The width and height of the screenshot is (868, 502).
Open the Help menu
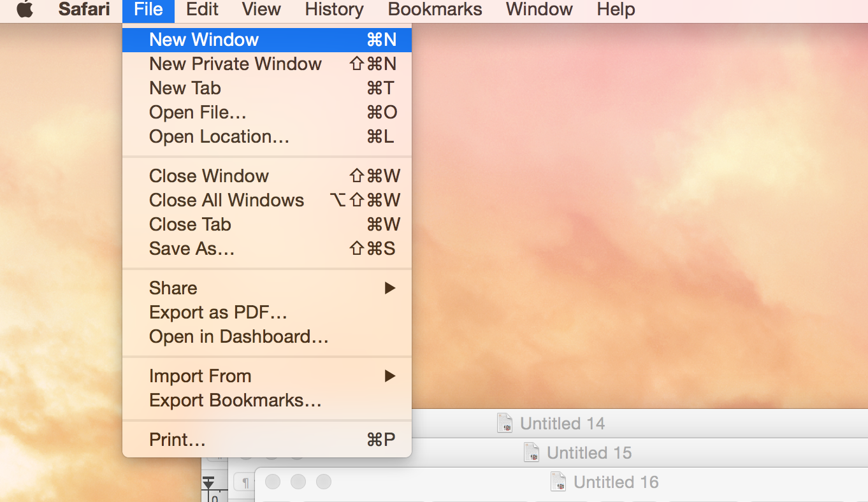(x=616, y=10)
